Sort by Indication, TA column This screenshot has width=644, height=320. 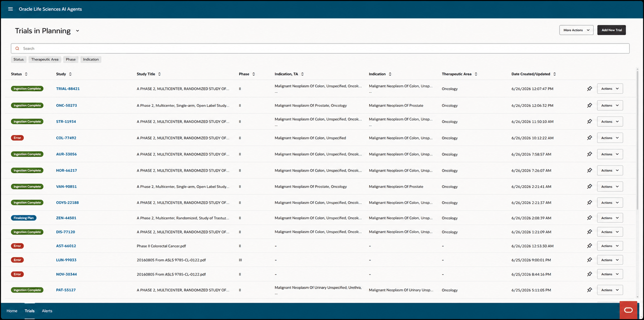pyautogui.click(x=302, y=74)
